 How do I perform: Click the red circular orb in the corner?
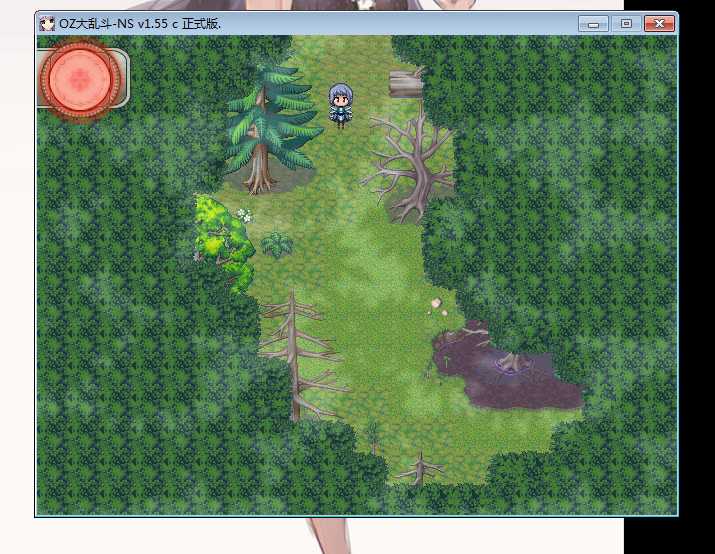coord(80,80)
